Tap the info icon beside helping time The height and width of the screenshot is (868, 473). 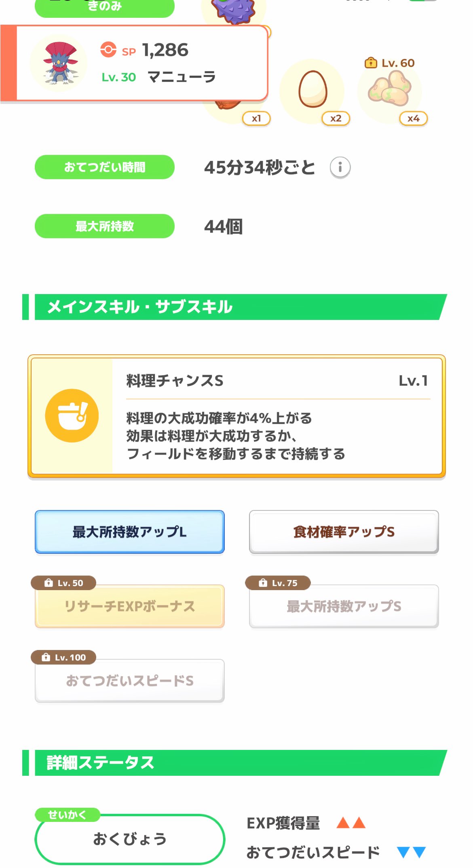(x=340, y=167)
